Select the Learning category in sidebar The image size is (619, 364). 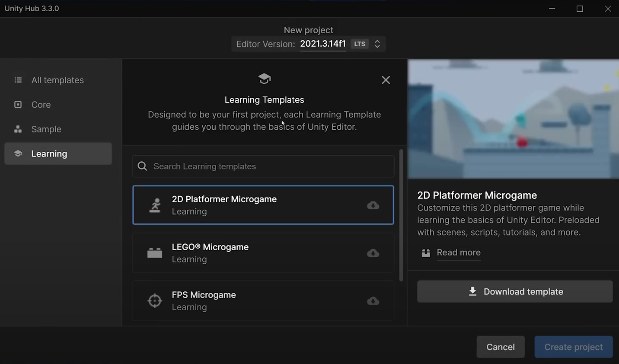tap(58, 153)
